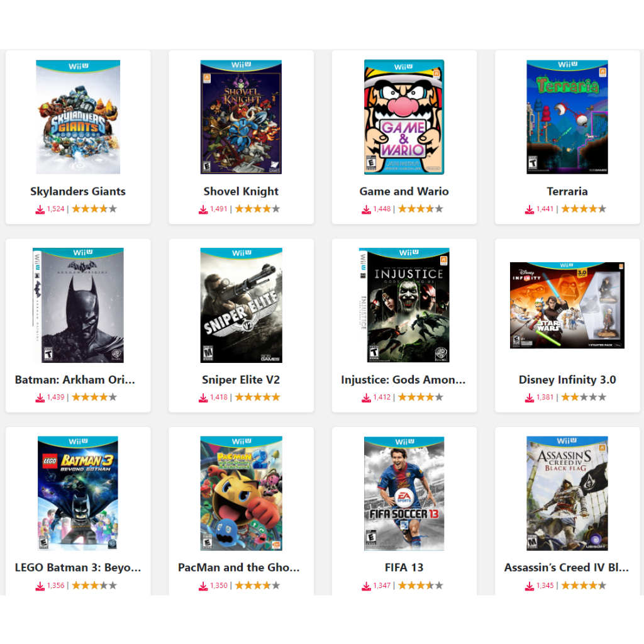Image resolution: width=644 pixels, height=644 pixels.
Task: Open the Shovel Knight title link
Action: 241,191
